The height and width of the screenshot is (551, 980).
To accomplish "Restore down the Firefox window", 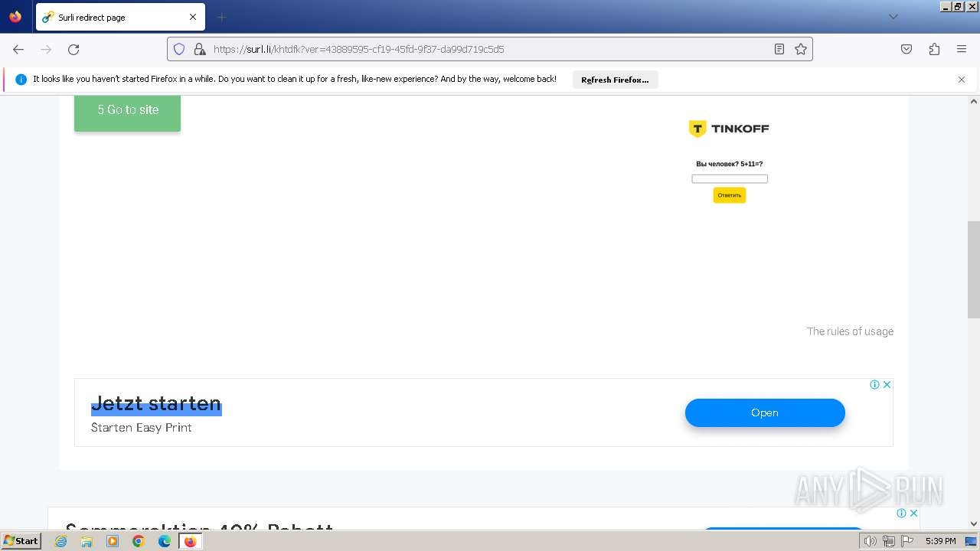I will (x=958, y=6).
